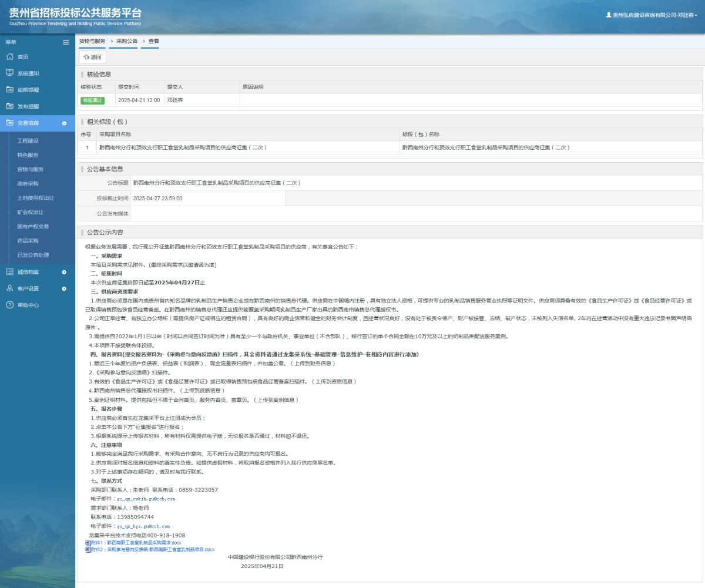Image resolution: width=705 pixels, height=588 pixels.
Task: Click the email link gu_qx_cvkjb.gu@ccb.com
Action: tap(146, 498)
